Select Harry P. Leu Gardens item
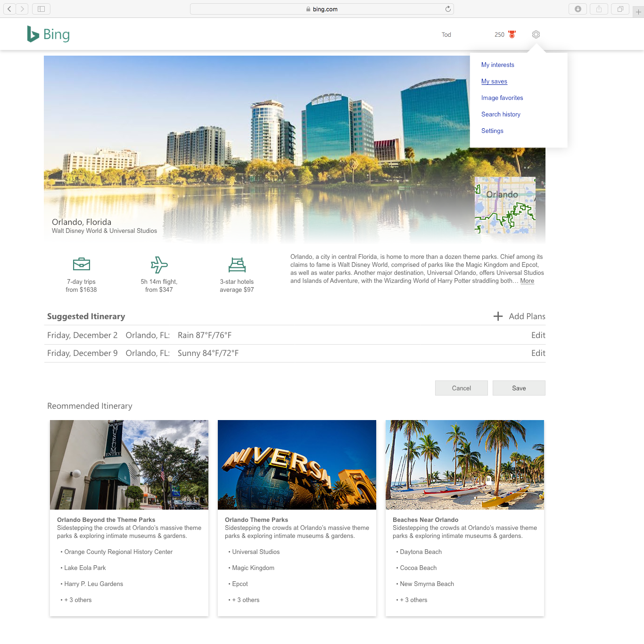The width and height of the screenshot is (644, 644). (93, 584)
